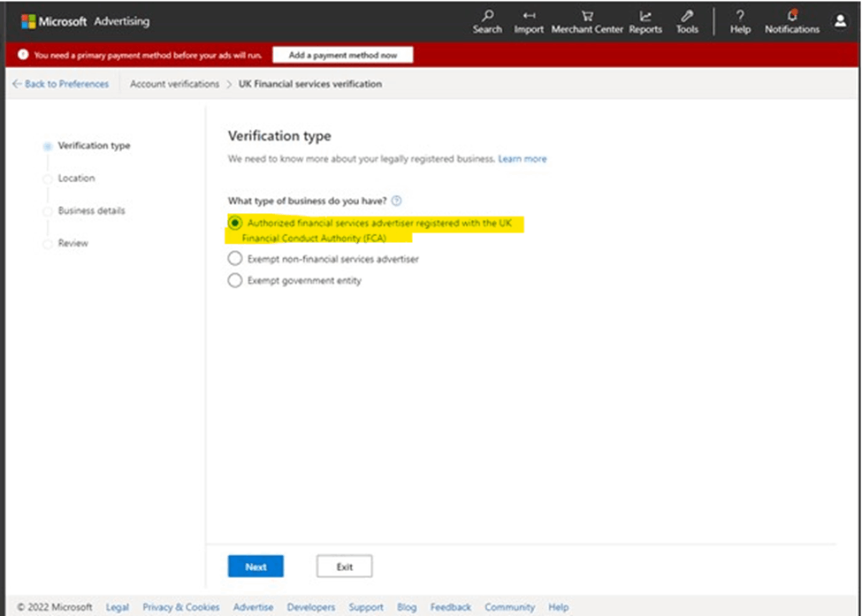
Task: Open the user account profile icon
Action: [x=840, y=21]
